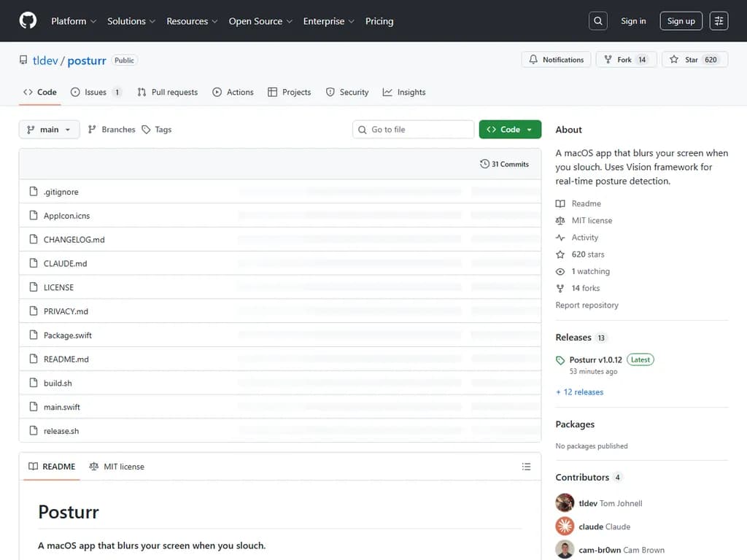Image resolution: width=747 pixels, height=560 pixels.
Task: Click the Sign up button
Action: 681,21
